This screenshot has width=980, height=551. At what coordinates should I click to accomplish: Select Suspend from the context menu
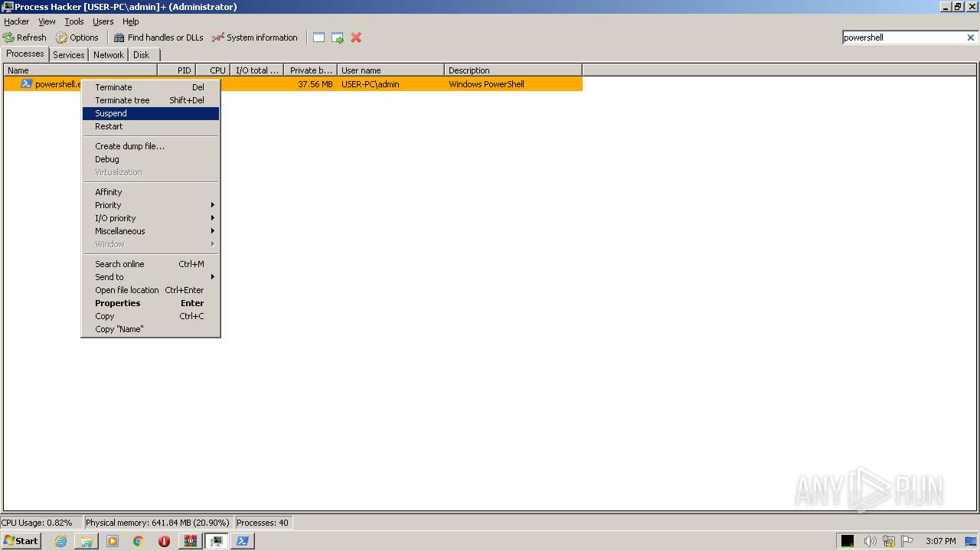tap(151, 113)
